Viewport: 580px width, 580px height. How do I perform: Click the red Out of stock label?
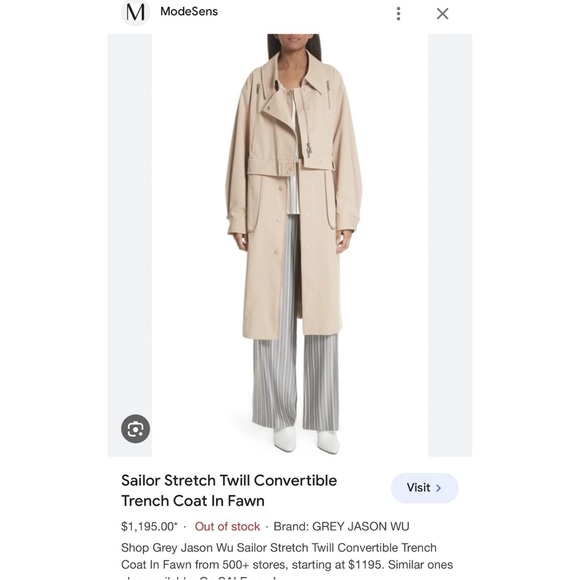pyautogui.click(x=227, y=526)
